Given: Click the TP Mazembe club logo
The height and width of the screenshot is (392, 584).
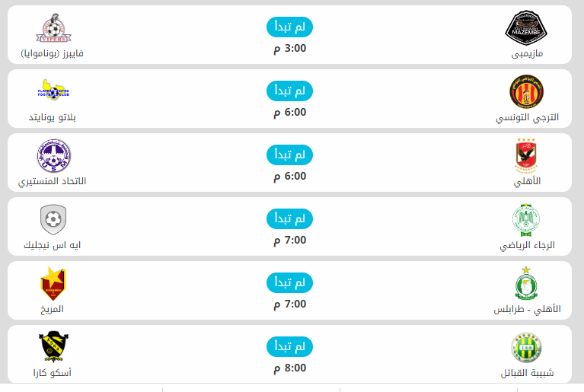Looking at the screenshot, I should pyautogui.click(x=527, y=27).
